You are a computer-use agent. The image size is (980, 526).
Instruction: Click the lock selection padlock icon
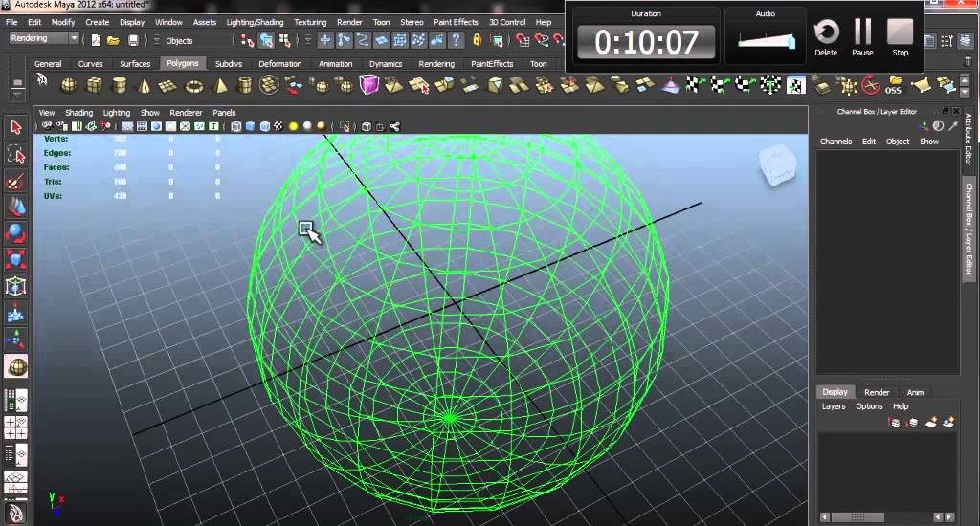pos(477,40)
